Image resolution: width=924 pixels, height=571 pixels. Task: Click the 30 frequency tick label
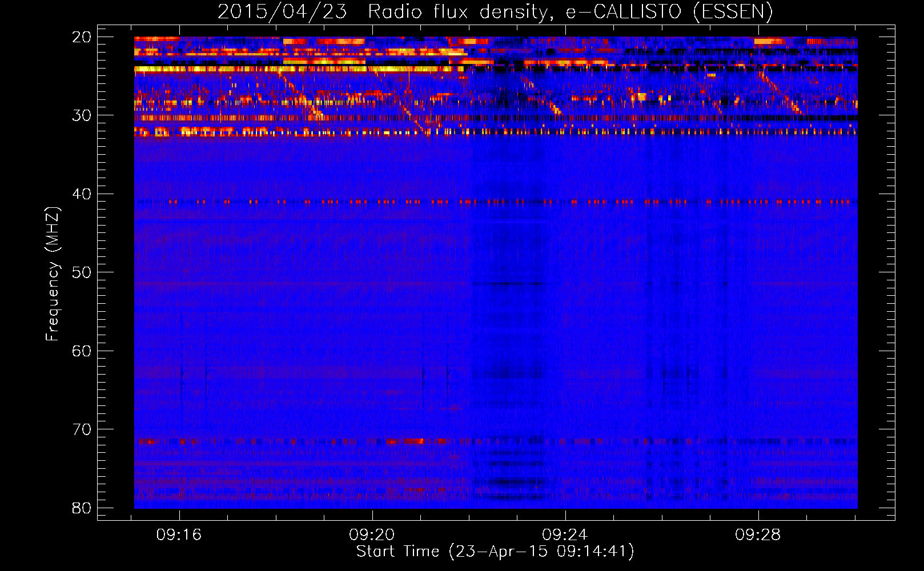[x=82, y=115]
